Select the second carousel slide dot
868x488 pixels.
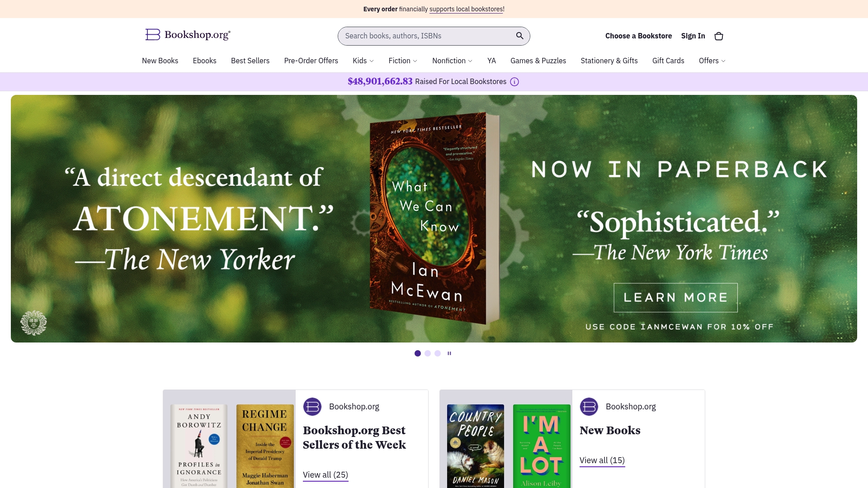428,353
